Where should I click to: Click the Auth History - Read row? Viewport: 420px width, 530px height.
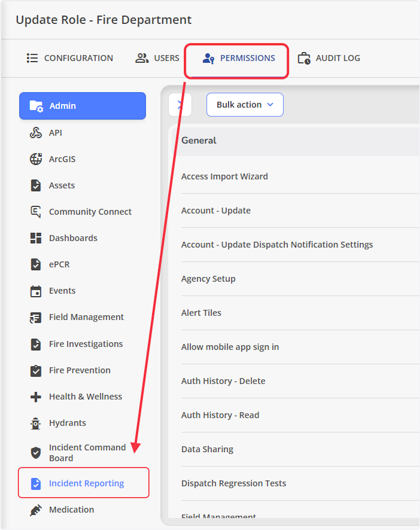pos(300,415)
